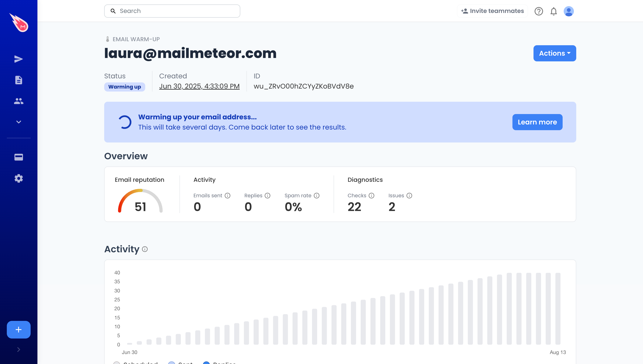Click the Spam rate value 0%
The image size is (643, 364).
coord(293,207)
